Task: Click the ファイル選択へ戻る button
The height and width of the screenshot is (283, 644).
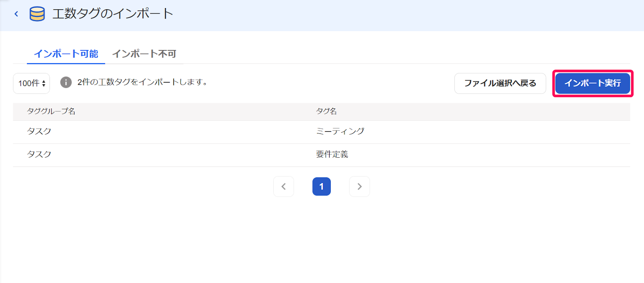Action: (500, 83)
